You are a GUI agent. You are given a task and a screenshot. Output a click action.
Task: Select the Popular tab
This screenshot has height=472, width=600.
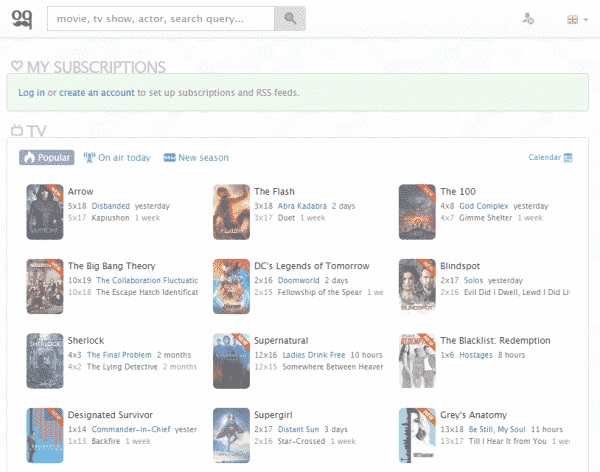(47, 157)
